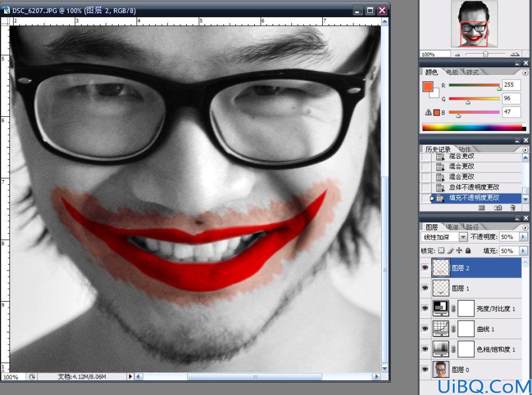Click the foreground color swatch
Image resolution: width=532 pixels, height=395 pixels.
click(x=428, y=87)
